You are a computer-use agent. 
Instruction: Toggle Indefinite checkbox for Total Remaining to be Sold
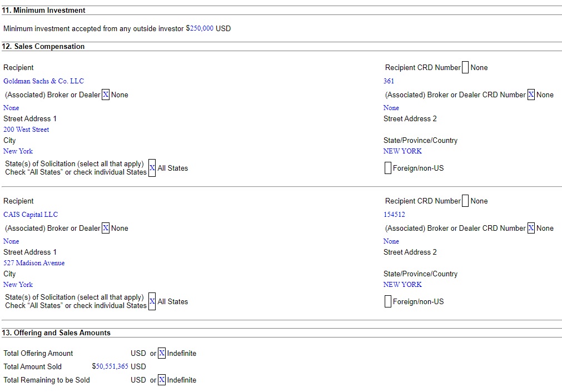(162, 380)
